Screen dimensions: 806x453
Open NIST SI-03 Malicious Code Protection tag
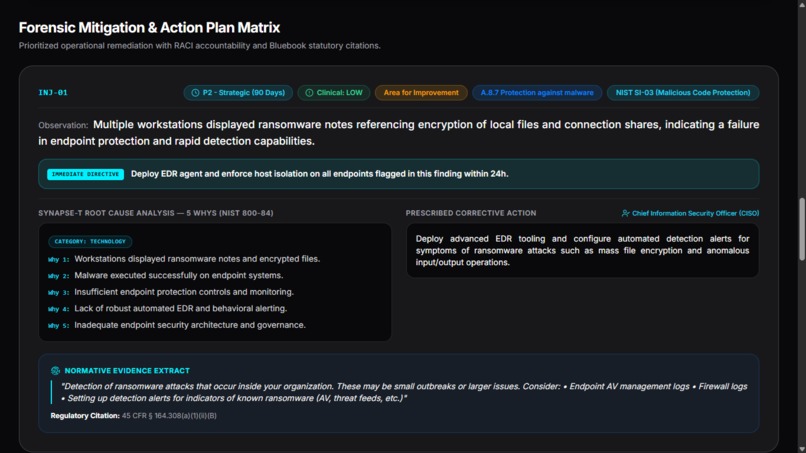click(683, 93)
